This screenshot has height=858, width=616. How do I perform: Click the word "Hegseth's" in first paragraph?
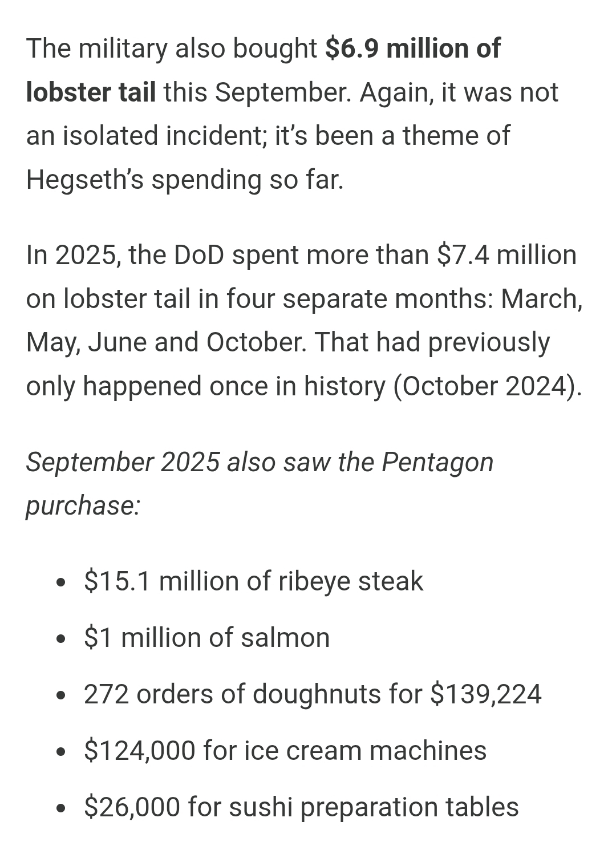pos(84,180)
